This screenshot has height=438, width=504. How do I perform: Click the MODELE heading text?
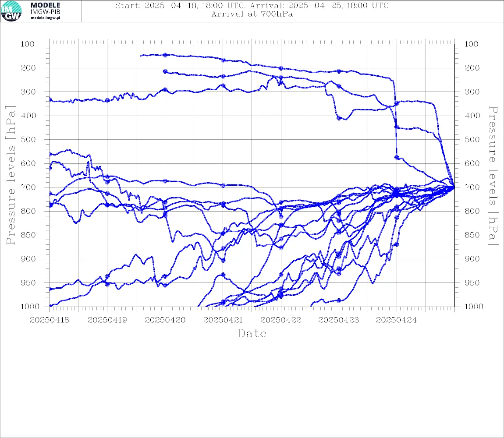pyautogui.click(x=45, y=5)
